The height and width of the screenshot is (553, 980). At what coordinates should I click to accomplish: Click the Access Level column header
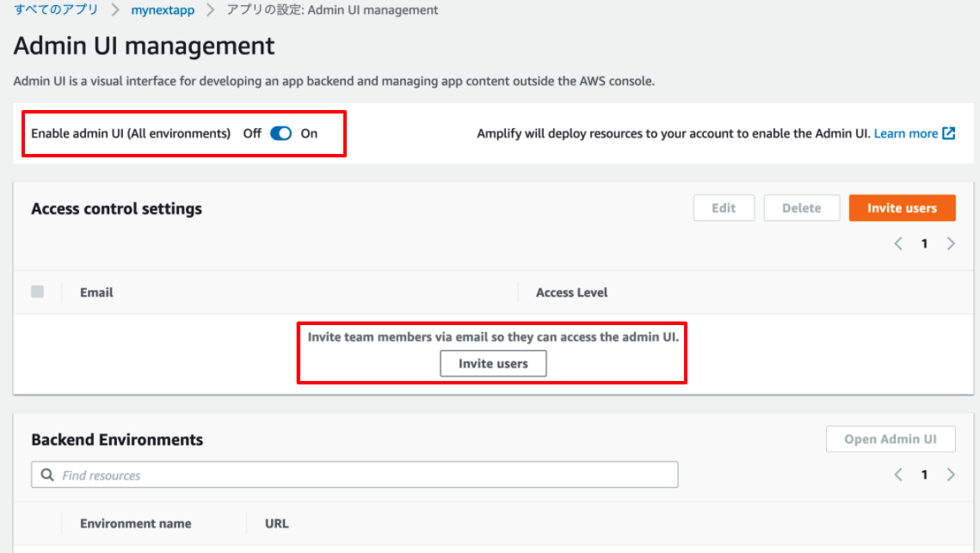pyautogui.click(x=571, y=292)
